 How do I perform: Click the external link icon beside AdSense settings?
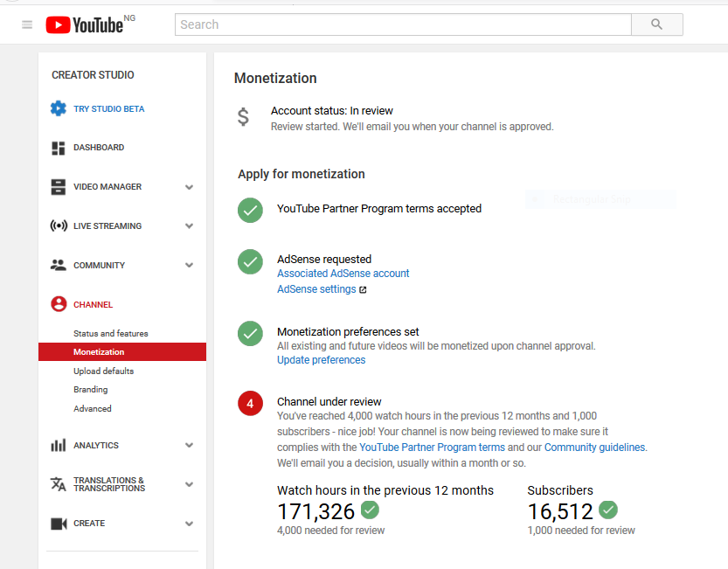tap(363, 290)
